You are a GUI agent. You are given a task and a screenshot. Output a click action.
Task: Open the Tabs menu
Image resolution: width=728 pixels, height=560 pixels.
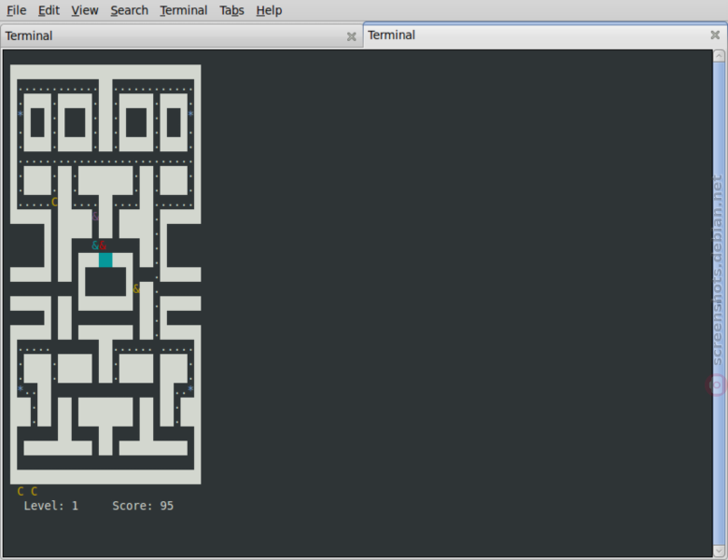pyautogui.click(x=231, y=10)
